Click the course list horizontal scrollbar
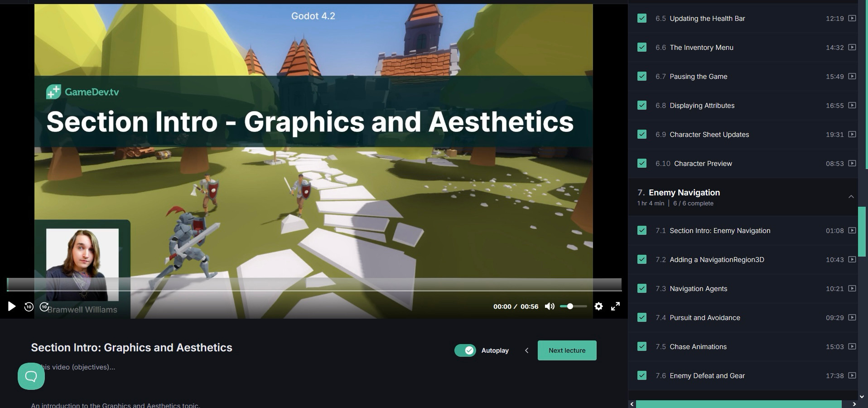This screenshot has width=868, height=408. (738, 404)
